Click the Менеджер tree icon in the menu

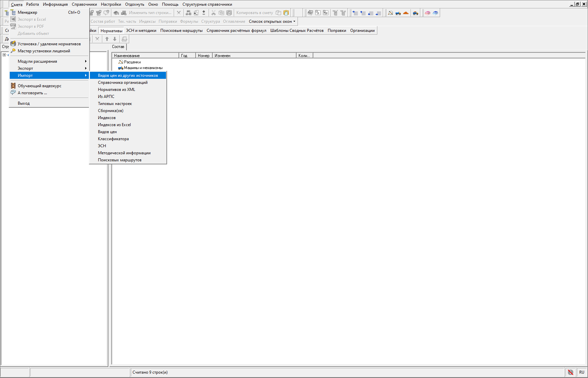coord(13,12)
